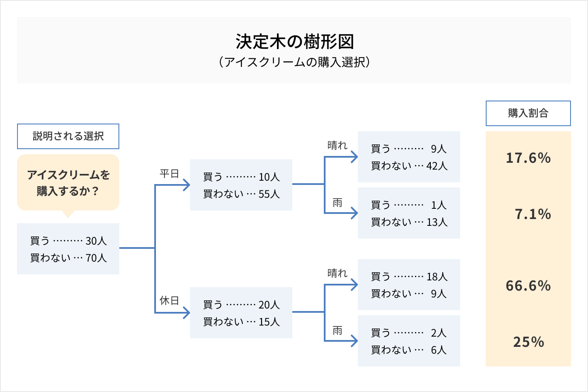Click the 25% purchase ratio value
The height and width of the screenshot is (392, 588).
(x=528, y=342)
